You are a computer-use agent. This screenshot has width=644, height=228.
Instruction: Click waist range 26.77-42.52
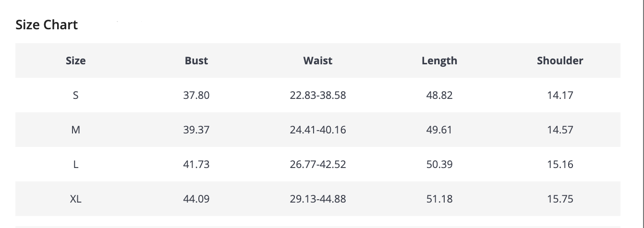(317, 164)
